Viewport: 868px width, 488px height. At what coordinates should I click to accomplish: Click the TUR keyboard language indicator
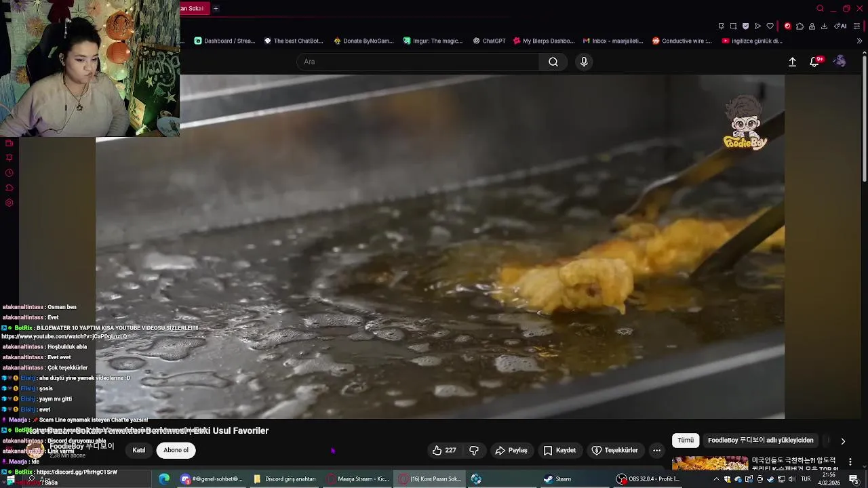click(x=806, y=479)
